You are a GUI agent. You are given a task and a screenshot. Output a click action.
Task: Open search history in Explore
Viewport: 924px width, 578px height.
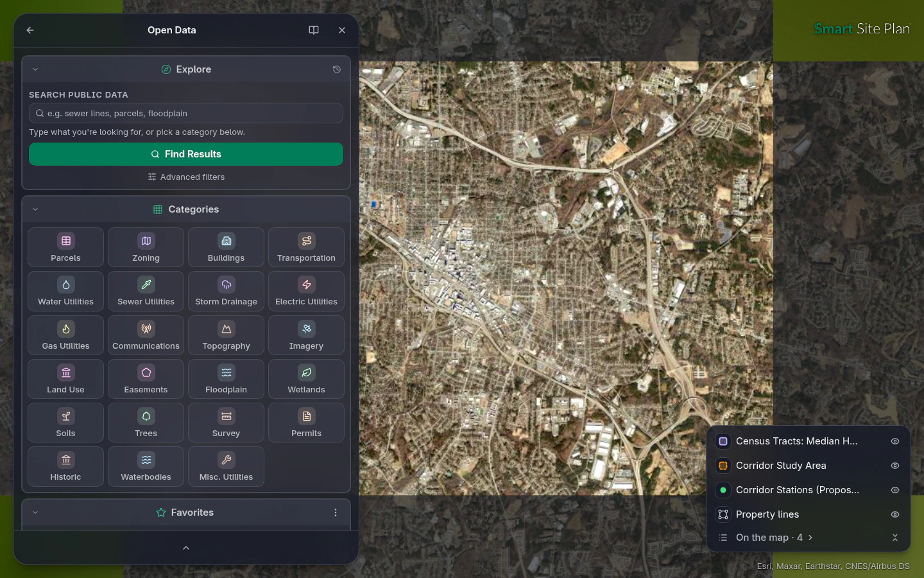[337, 69]
